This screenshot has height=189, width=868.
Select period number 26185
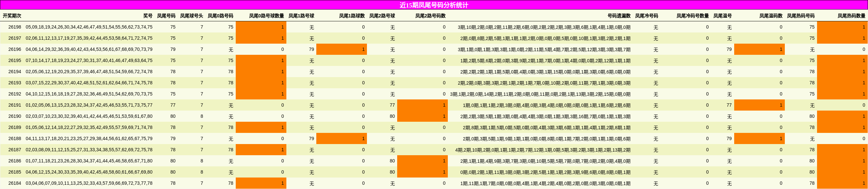(15, 172)
